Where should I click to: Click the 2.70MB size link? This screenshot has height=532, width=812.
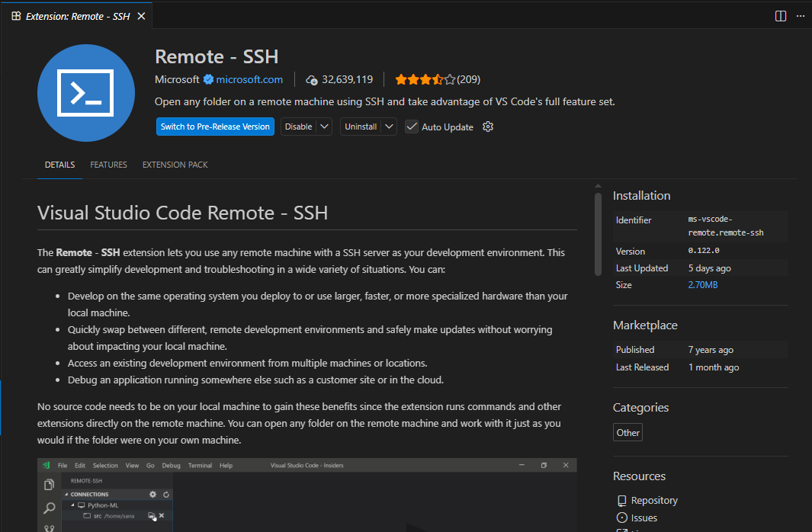[703, 284]
